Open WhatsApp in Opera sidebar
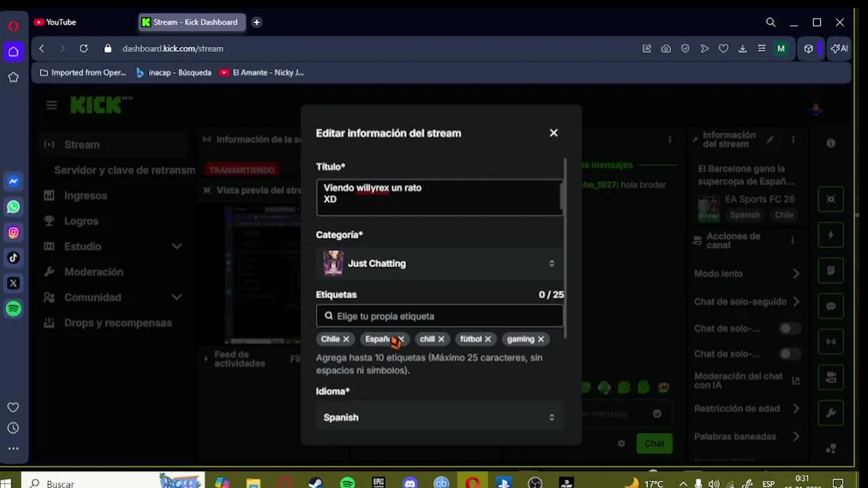 point(13,207)
